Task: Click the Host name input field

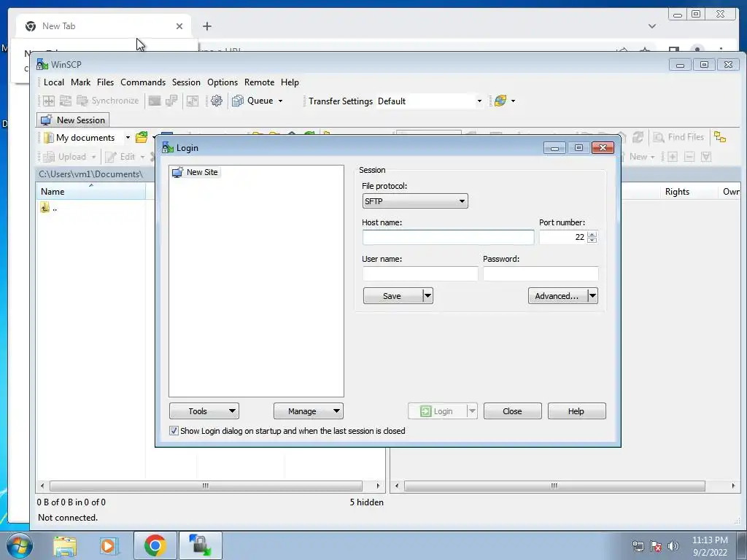Action: click(x=449, y=237)
